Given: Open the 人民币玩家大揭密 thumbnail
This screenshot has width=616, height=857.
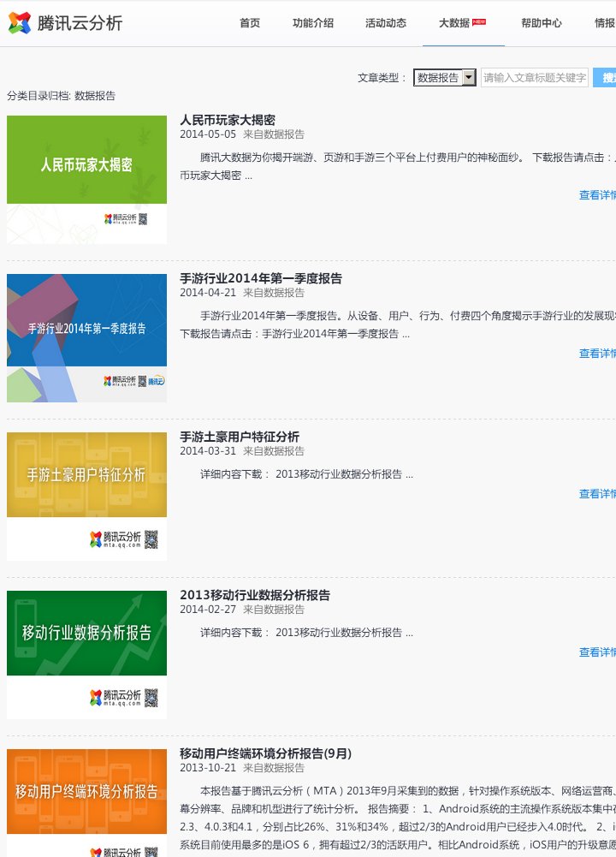Looking at the screenshot, I should pos(86,180).
